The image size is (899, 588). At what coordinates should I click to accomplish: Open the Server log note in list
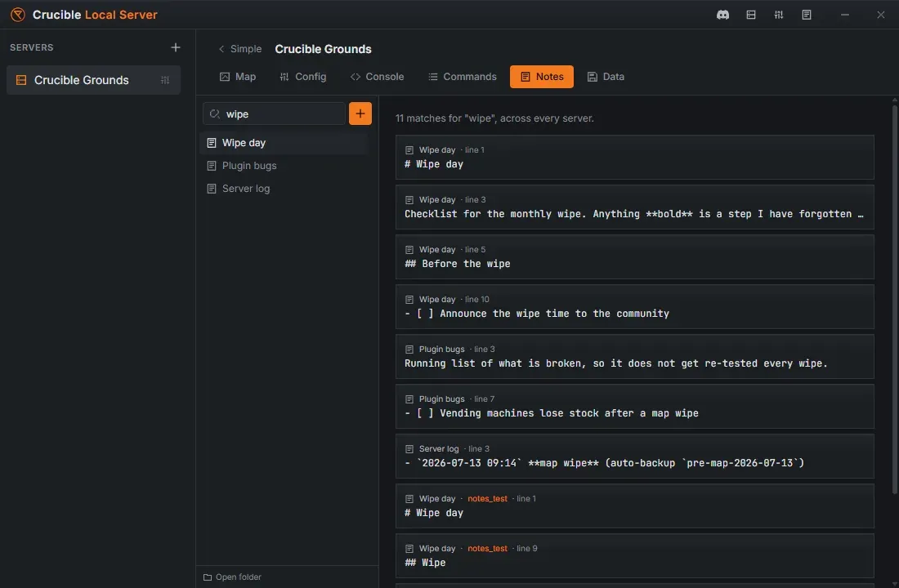284,189
